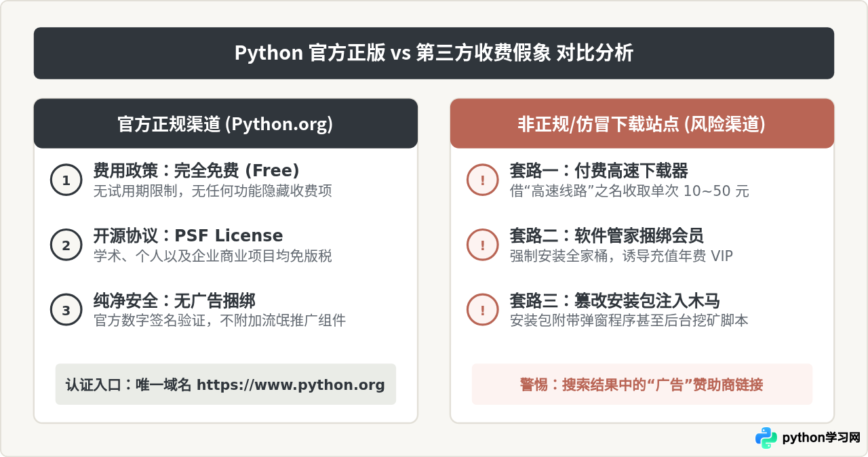This screenshot has width=868, height=457.
Task: Click the warning icon beside 套路三
Action: tap(482, 311)
